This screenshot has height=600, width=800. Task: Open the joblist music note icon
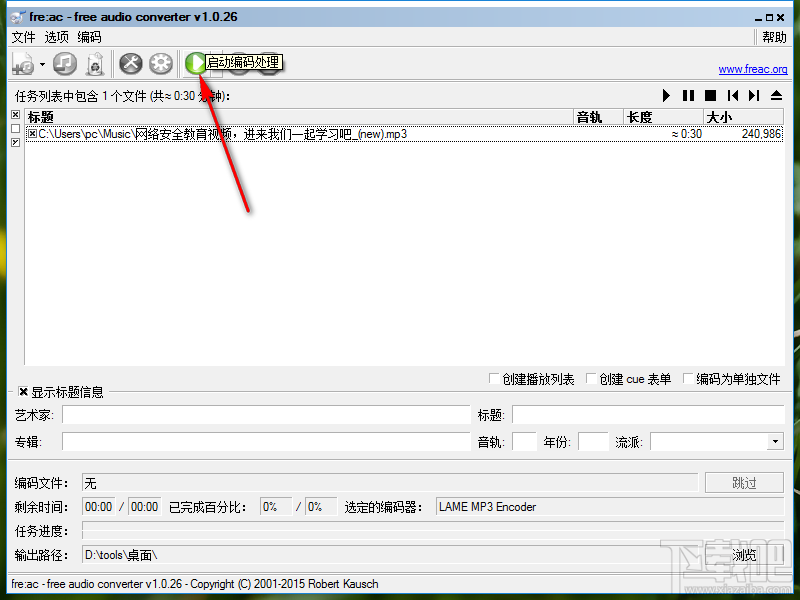(x=64, y=64)
